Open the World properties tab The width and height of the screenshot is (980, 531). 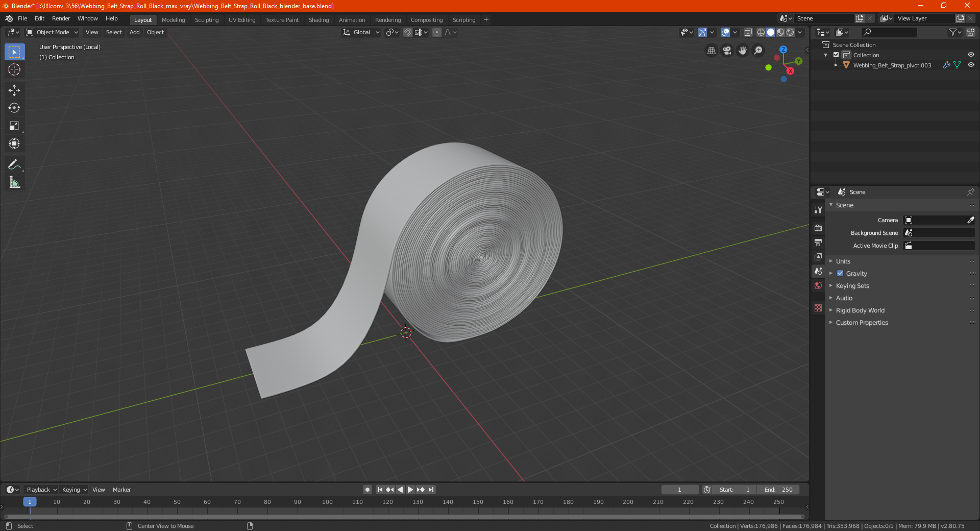pyautogui.click(x=818, y=285)
